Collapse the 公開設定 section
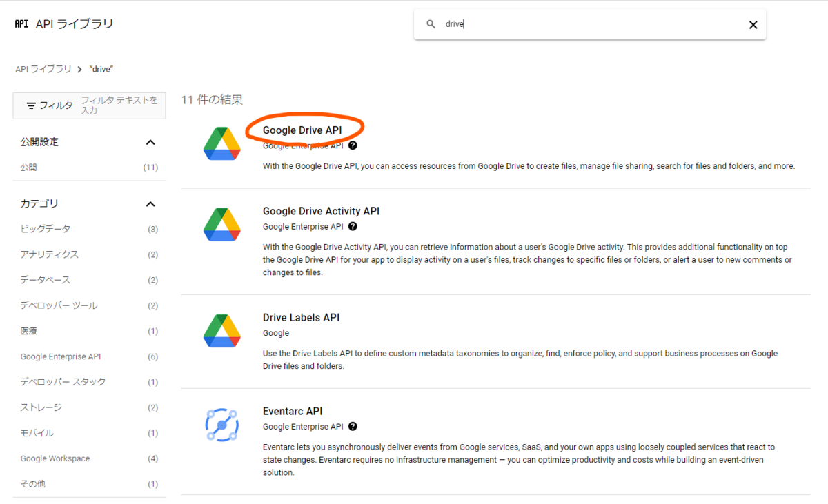This screenshot has width=828, height=504. [150, 142]
